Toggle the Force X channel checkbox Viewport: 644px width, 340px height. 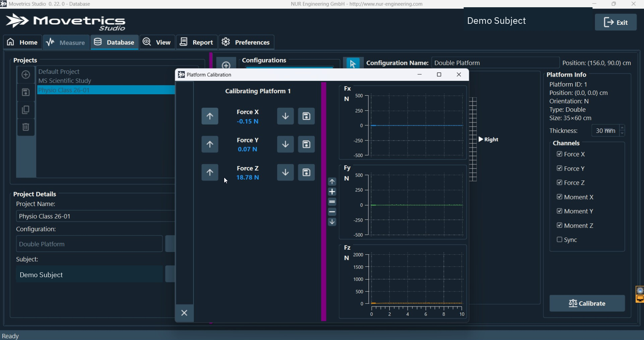(x=559, y=154)
